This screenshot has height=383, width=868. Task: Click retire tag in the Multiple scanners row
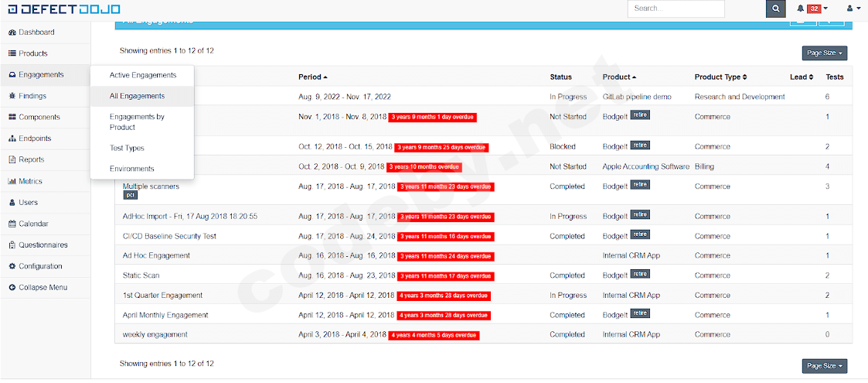[640, 185]
